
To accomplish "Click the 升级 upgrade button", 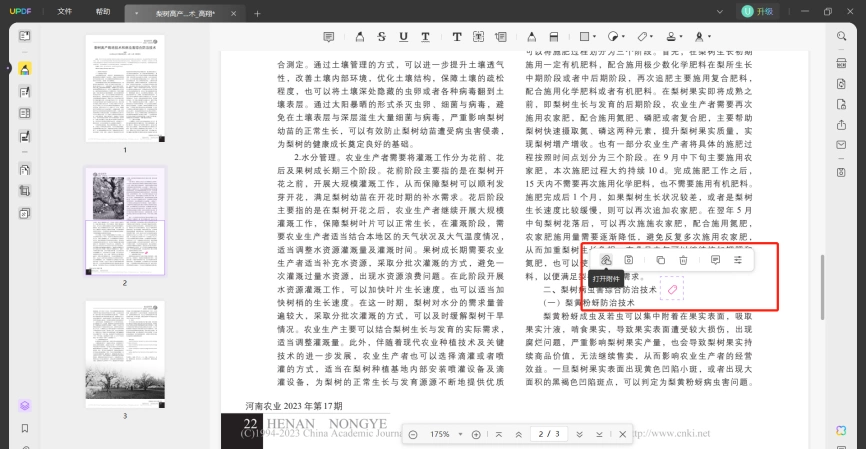I will tap(759, 12).
